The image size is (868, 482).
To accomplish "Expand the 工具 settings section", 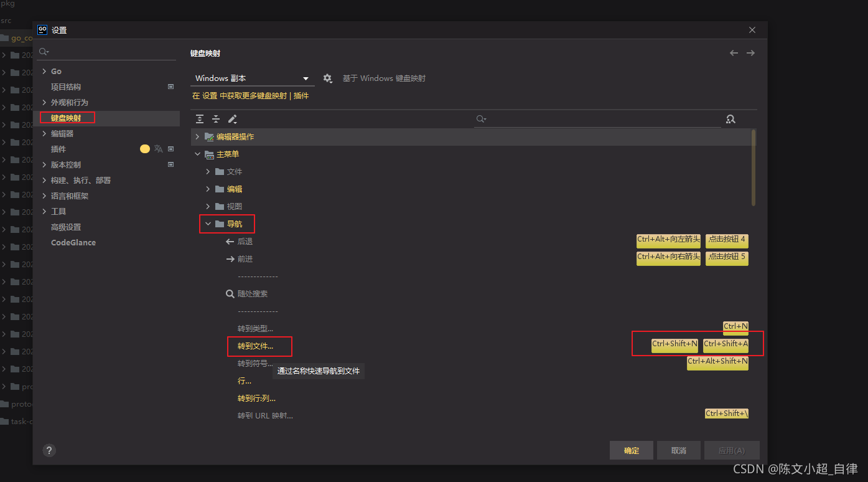I will (x=44, y=211).
